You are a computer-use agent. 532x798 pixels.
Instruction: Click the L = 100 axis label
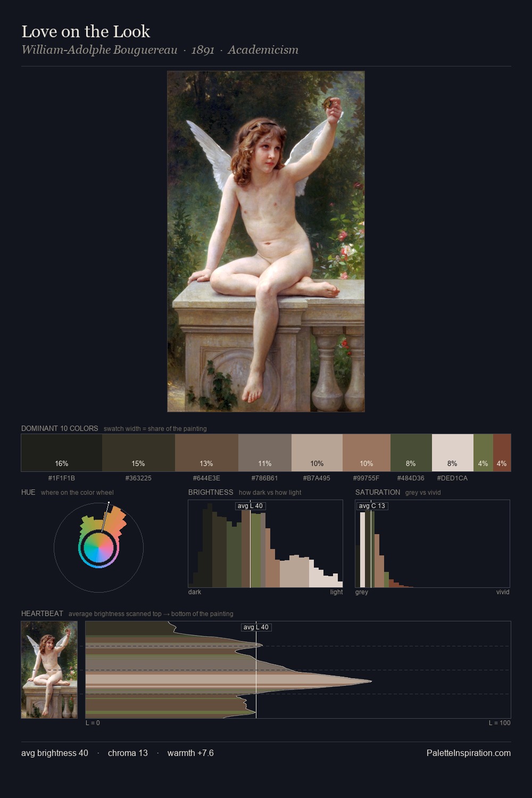500,723
